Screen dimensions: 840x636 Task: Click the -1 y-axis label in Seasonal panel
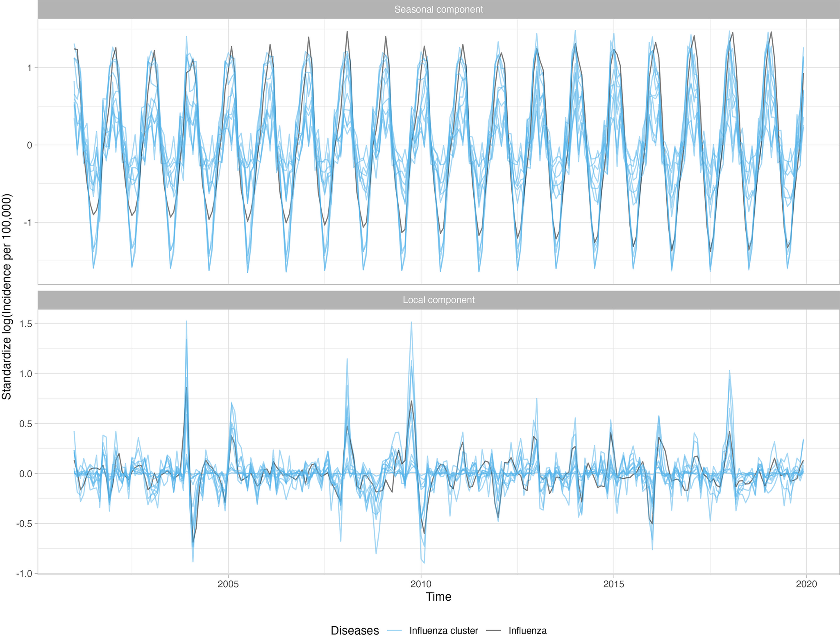[x=29, y=222]
